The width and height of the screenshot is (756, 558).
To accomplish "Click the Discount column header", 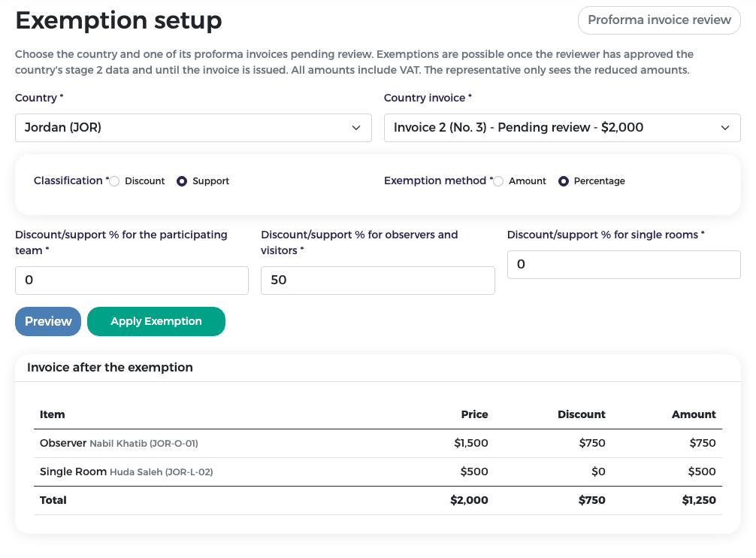I will (582, 414).
